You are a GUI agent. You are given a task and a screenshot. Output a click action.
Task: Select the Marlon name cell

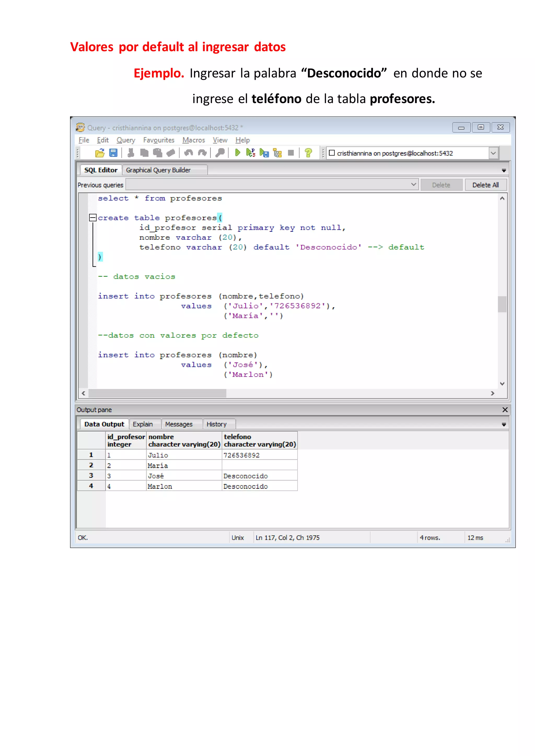coord(184,486)
